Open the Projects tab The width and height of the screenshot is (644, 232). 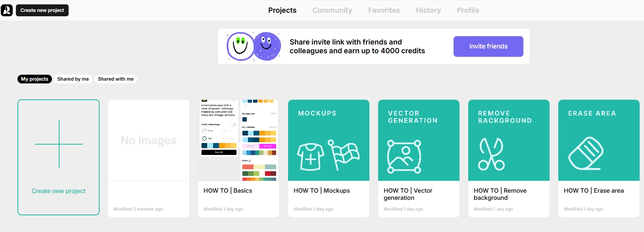282,10
